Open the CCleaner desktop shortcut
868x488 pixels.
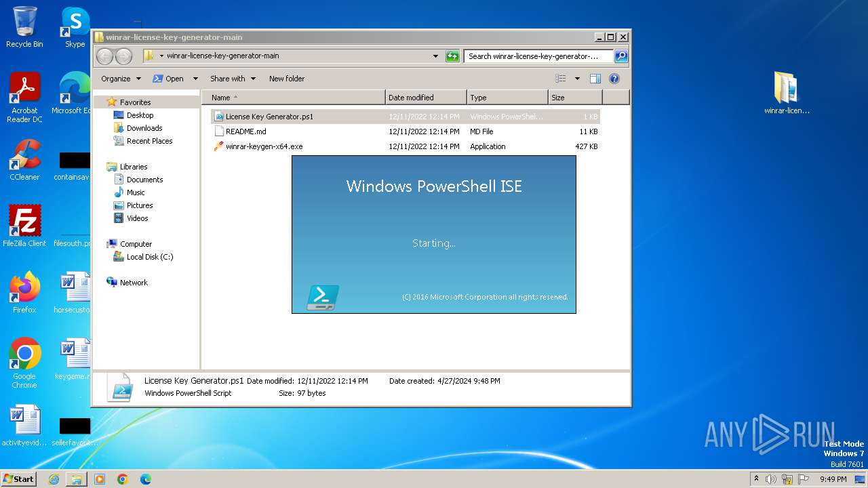click(24, 161)
